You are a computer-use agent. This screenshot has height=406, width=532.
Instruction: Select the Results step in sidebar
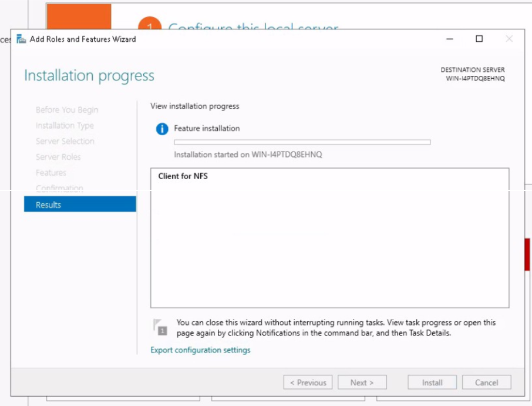[x=80, y=204]
